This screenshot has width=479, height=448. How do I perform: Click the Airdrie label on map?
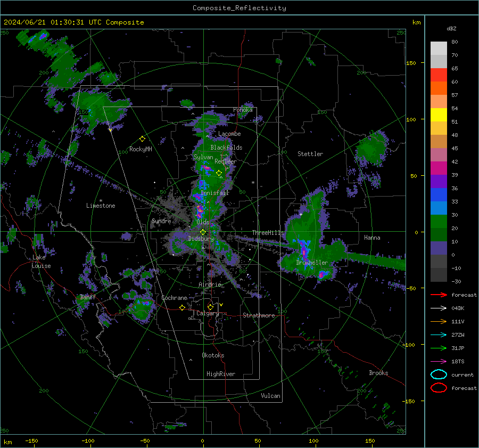tap(210, 284)
